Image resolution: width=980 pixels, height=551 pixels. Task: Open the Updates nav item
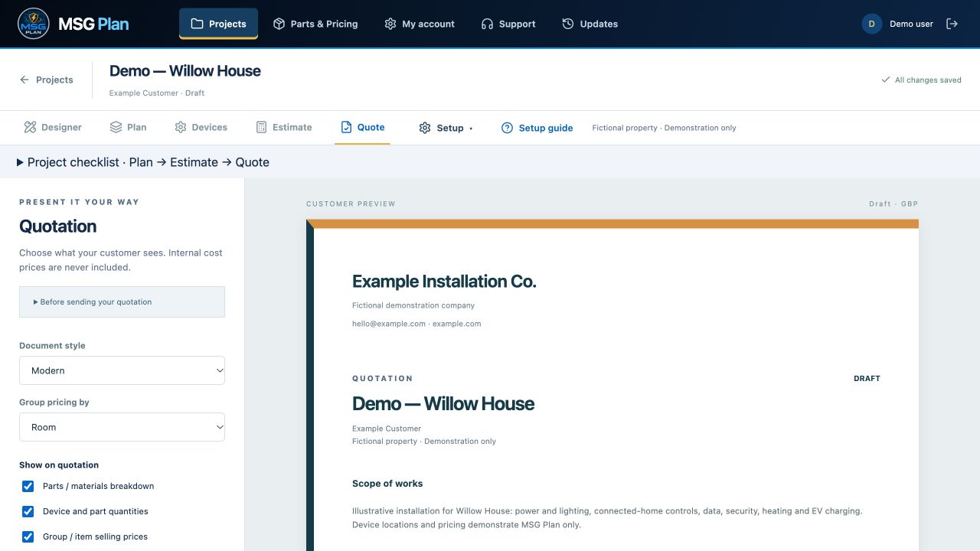pos(590,24)
